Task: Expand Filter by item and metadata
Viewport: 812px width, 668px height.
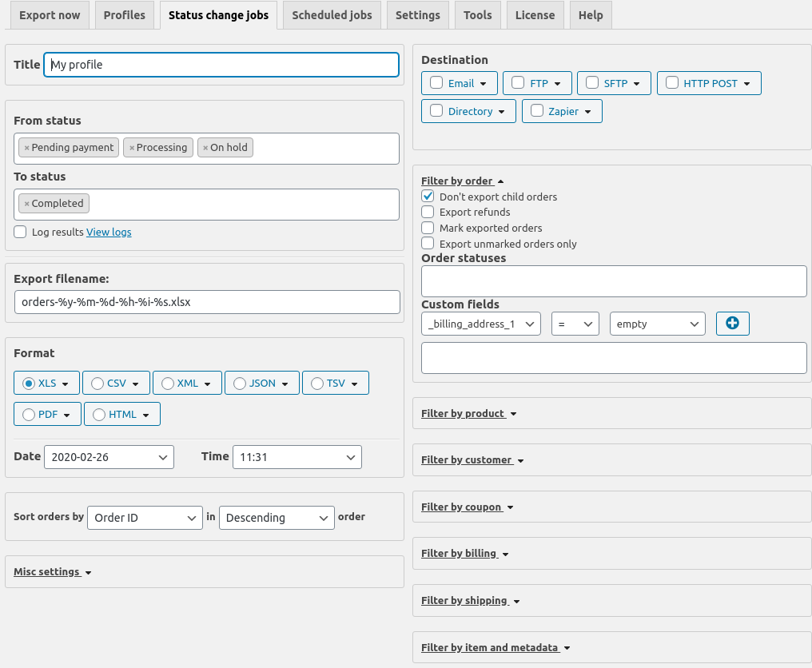Action: (x=496, y=648)
